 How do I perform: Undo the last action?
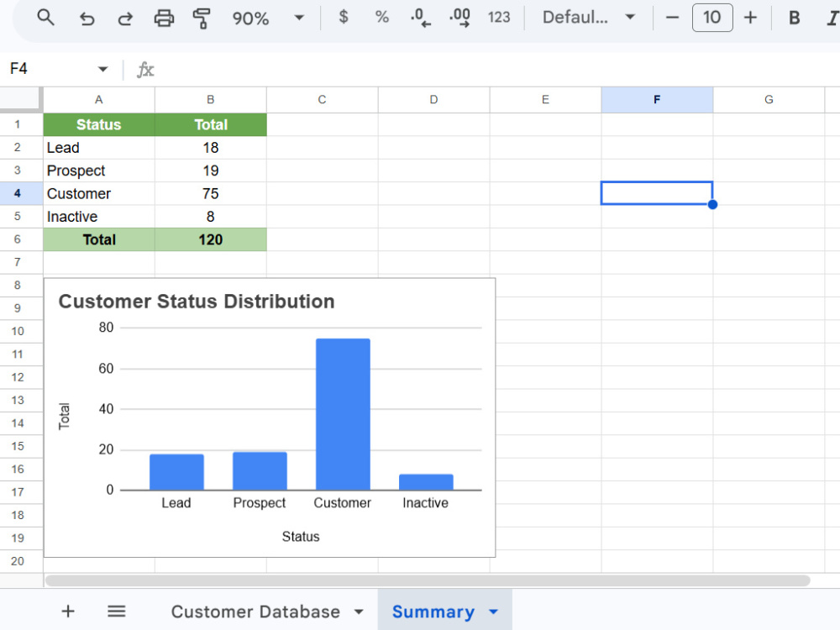point(87,18)
